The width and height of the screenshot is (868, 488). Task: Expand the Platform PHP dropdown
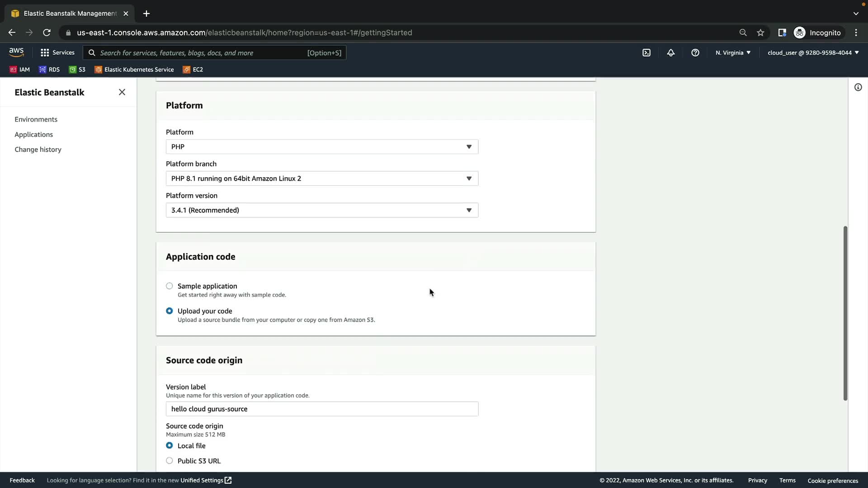tap(322, 147)
